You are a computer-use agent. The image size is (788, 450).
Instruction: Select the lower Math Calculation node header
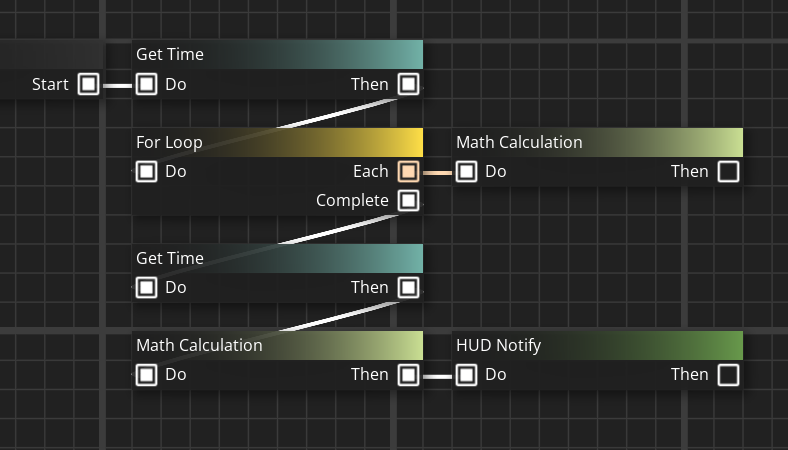pos(277,345)
